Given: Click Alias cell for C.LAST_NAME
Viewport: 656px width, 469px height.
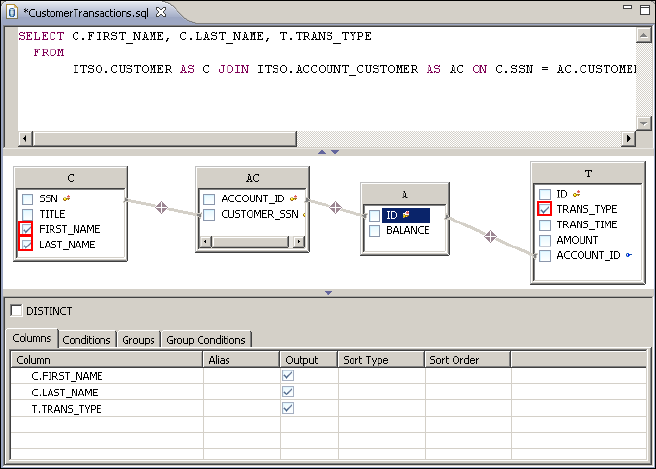Looking at the screenshot, I should point(242,392).
